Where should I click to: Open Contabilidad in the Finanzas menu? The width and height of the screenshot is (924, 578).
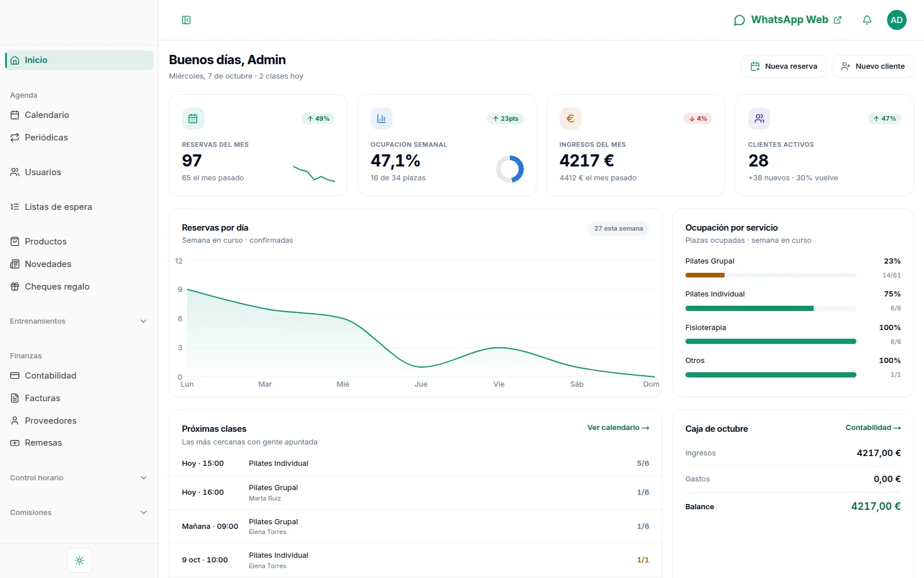[x=79, y=376]
